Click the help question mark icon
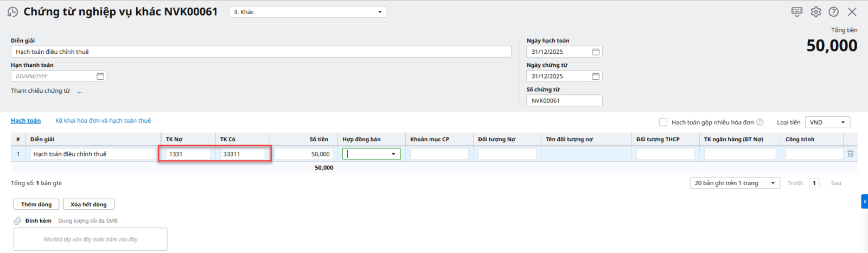This screenshot has width=868, height=253. click(x=833, y=12)
